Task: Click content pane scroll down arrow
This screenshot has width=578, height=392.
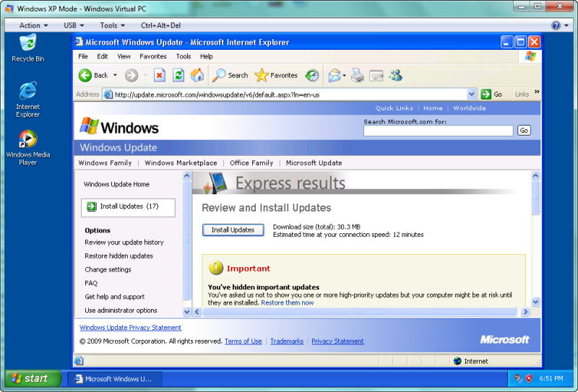Action: point(535,302)
